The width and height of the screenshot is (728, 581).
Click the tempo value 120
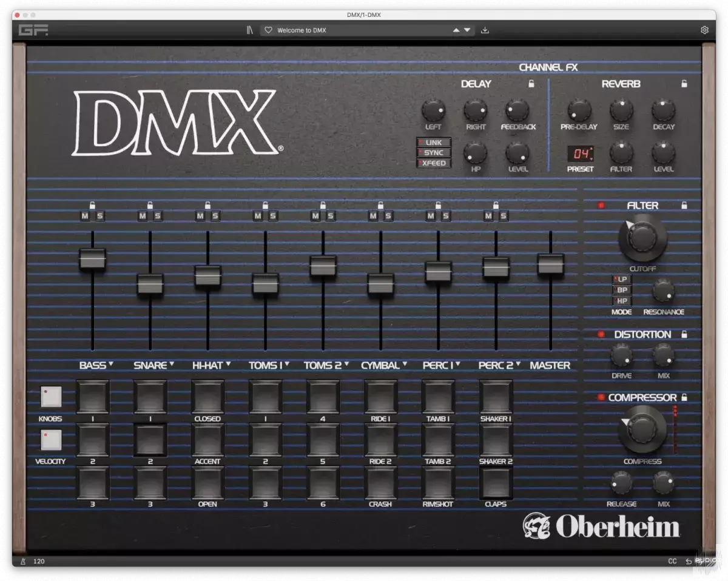[x=39, y=562]
